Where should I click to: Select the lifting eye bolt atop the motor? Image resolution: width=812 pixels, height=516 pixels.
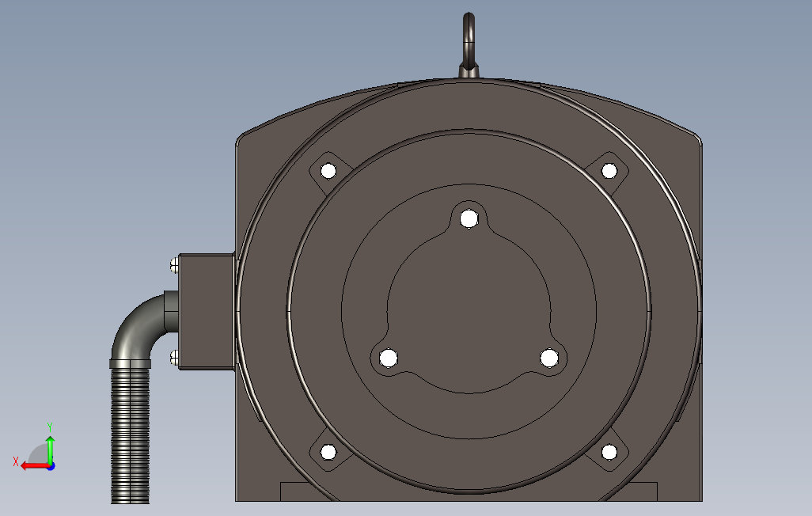469,46
